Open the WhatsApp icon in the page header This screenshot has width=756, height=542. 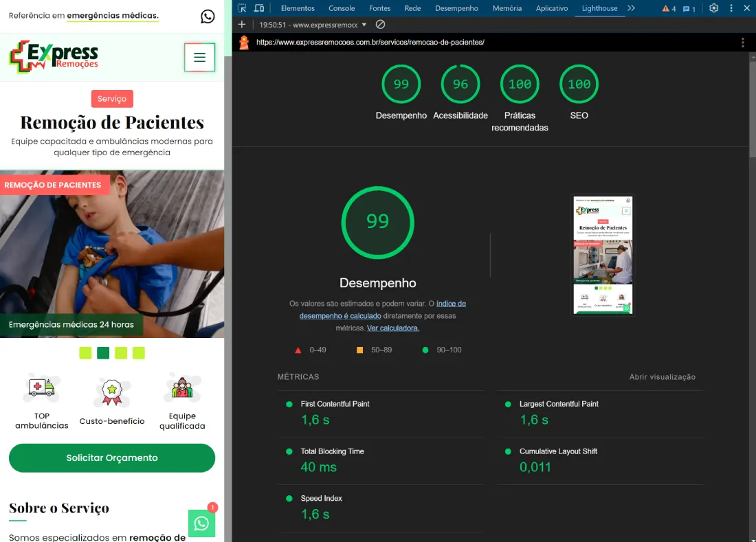(x=208, y=16)
